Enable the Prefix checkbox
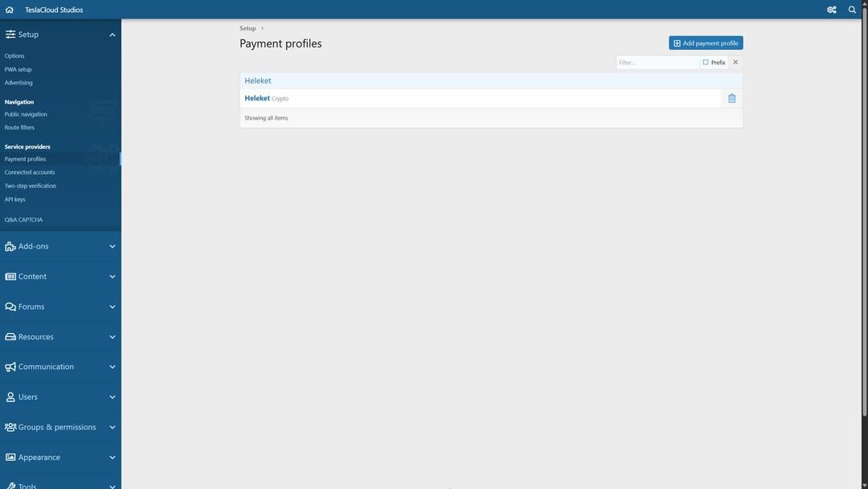 coord(704,62)
